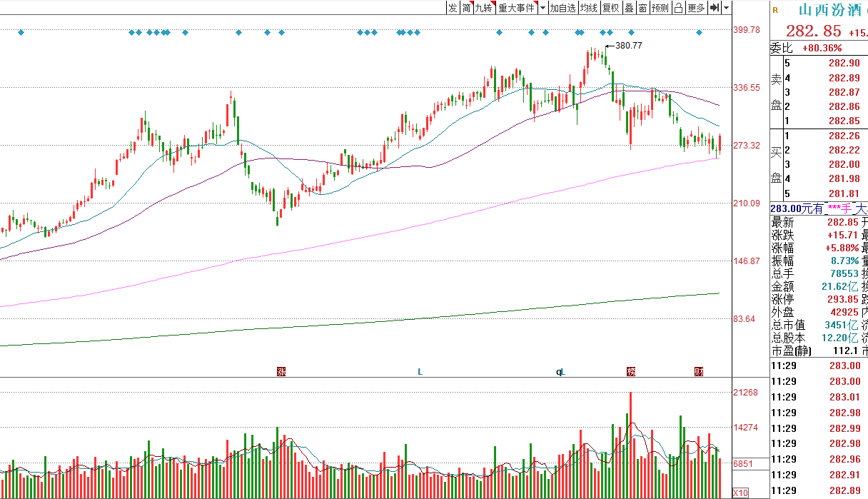Toggle 均线 moving average lines
This screenshot has height=499, width=868.
589,8
